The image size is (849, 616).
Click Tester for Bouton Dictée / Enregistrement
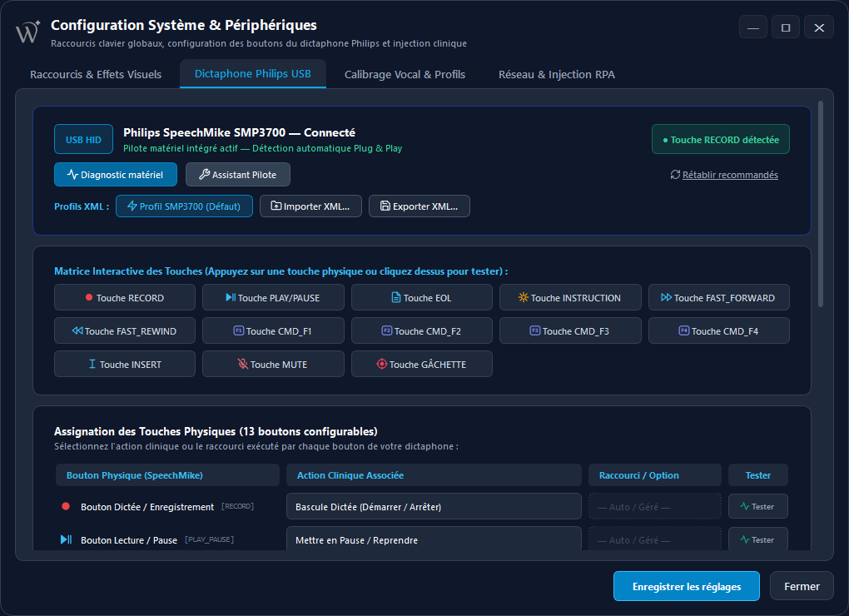pyautogui.click(x=758, y=507)
